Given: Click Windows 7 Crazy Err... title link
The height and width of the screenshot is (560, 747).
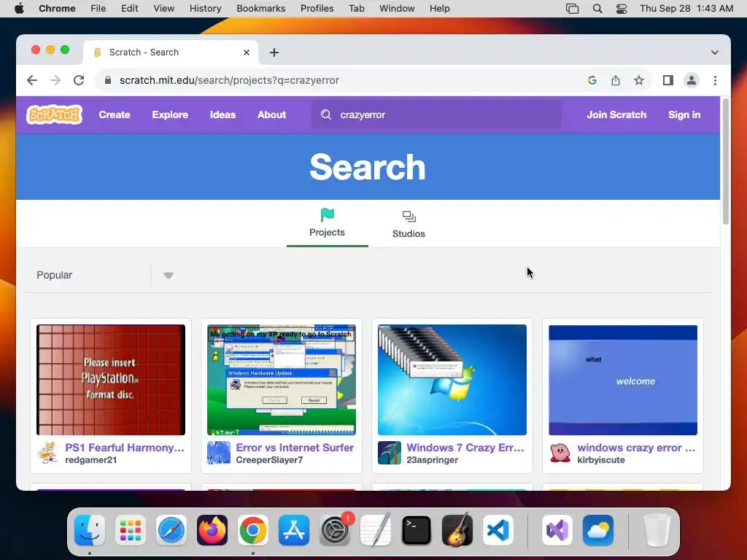Looking at the screenshot, I should [x=465, y=448].
